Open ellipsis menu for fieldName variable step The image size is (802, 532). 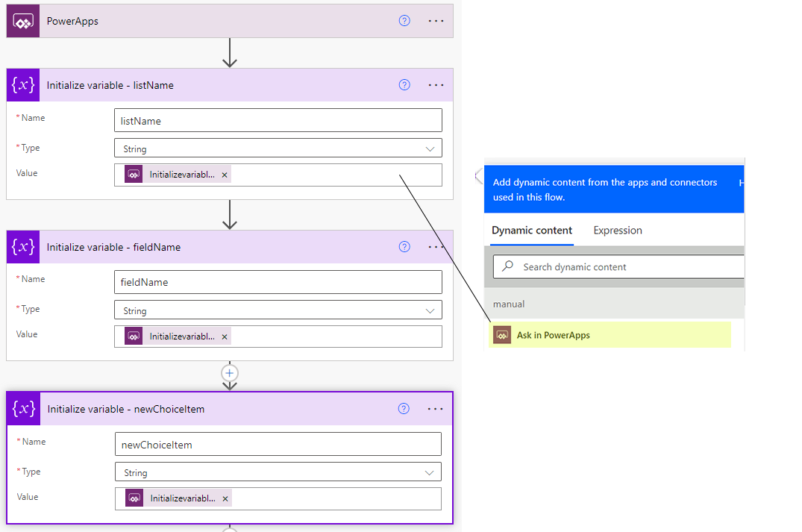click(436, 247)
